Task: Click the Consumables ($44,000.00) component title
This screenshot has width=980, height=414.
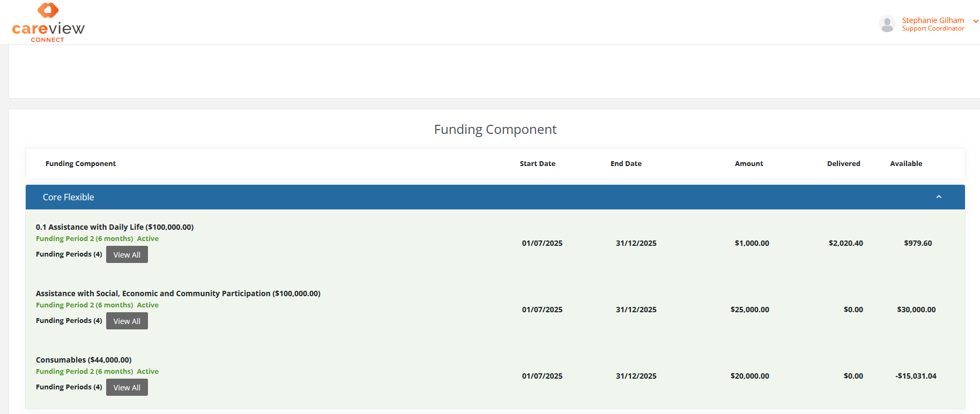Action: point(84,360)
